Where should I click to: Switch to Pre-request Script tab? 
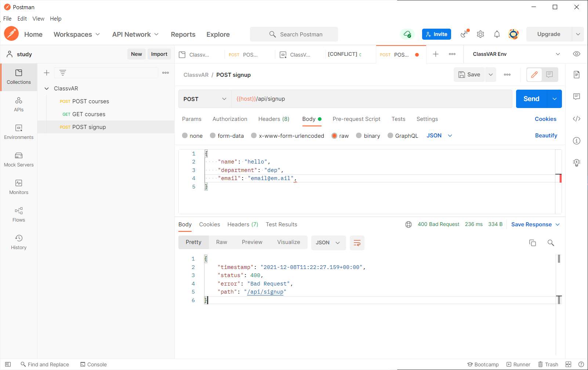coord(356,119)
